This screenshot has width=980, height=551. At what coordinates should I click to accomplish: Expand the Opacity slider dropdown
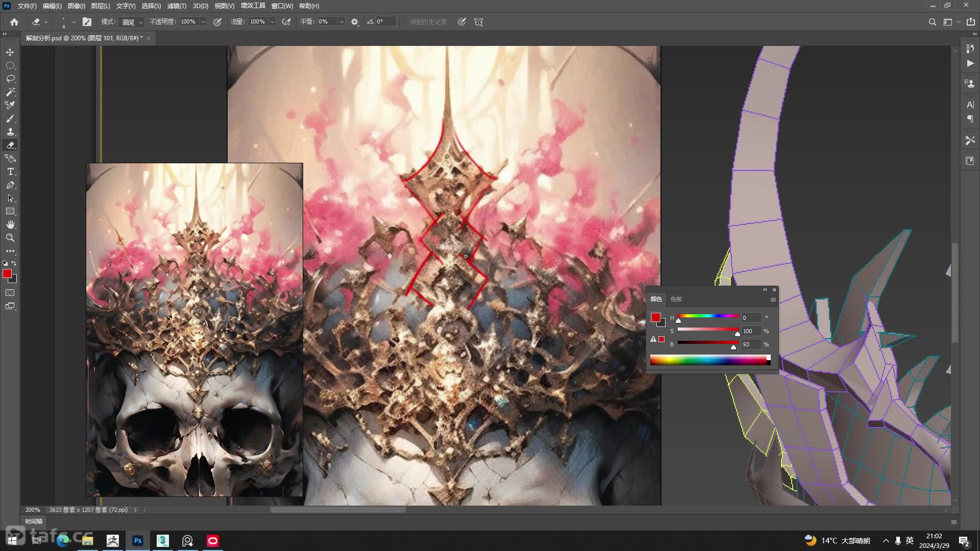[x=203, y=22]
